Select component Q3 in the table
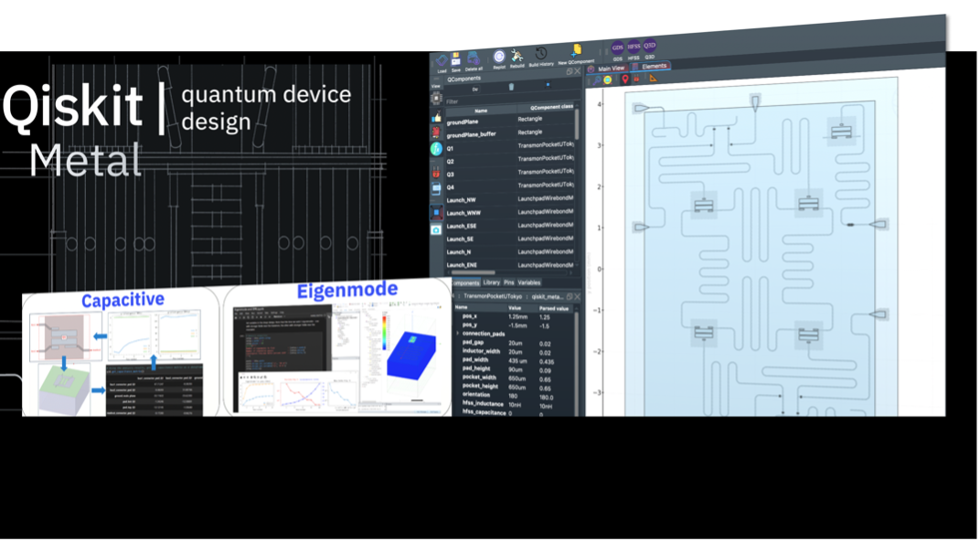This screenshot has width=980, height=541. click(509, 174)
